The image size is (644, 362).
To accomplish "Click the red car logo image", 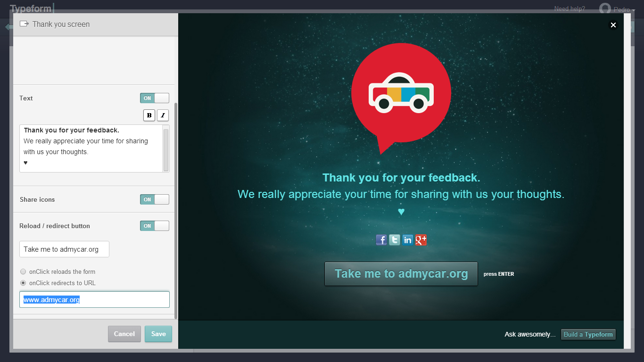I will [x=401, y=99].
